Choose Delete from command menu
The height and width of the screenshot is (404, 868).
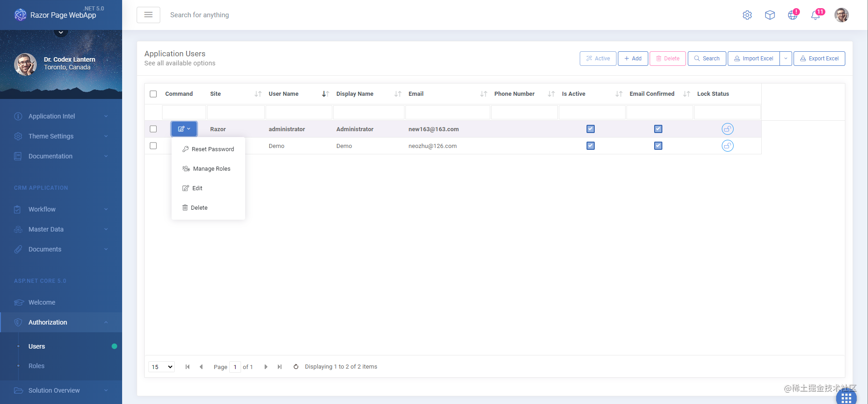click(208, 207)
